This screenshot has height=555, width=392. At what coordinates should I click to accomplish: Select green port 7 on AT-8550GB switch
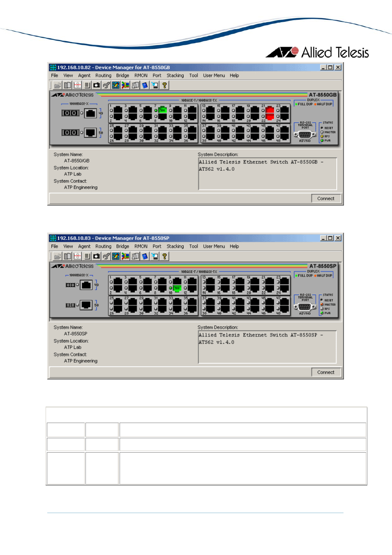point(162,110)
